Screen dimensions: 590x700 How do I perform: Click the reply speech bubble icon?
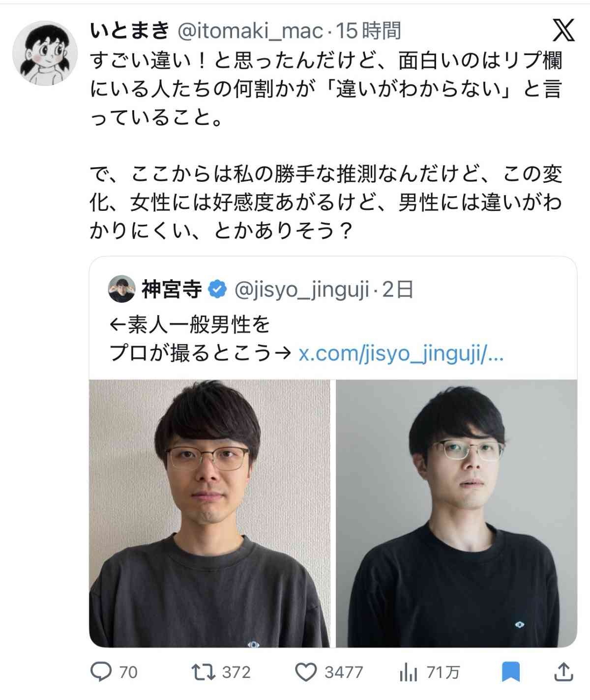pyautogui.click(x=101, y=671)
